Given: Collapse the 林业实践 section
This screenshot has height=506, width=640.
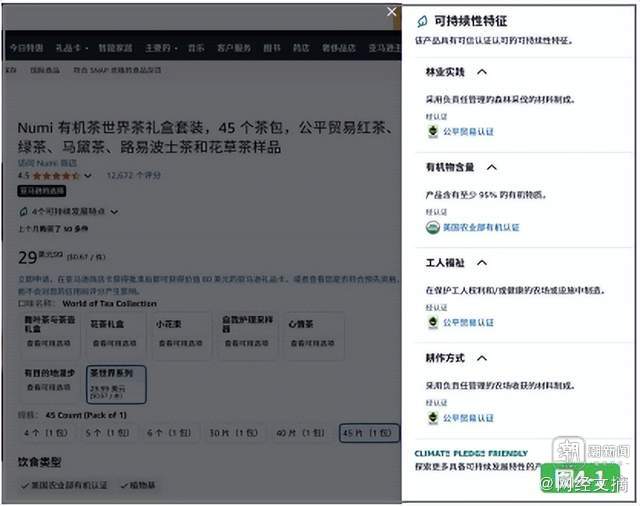Looking at the screenshot, I should point(482,72).
